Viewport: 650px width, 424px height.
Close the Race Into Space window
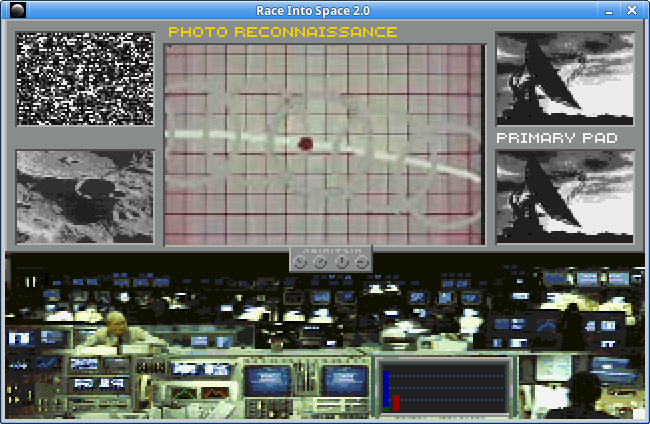(631, 10)
